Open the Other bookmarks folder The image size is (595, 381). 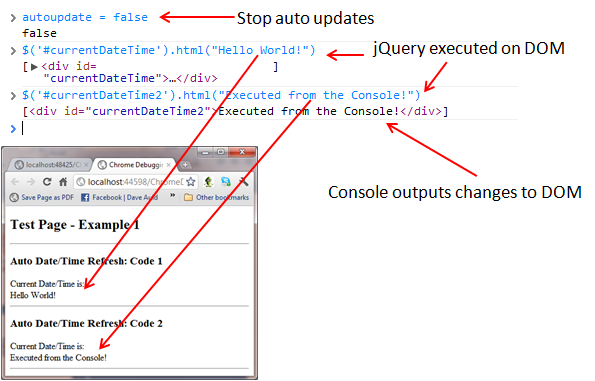[x=216, y=197]
